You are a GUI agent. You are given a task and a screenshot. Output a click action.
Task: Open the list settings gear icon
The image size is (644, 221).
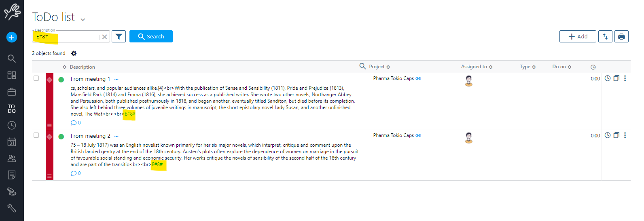[x=74, y=53]
